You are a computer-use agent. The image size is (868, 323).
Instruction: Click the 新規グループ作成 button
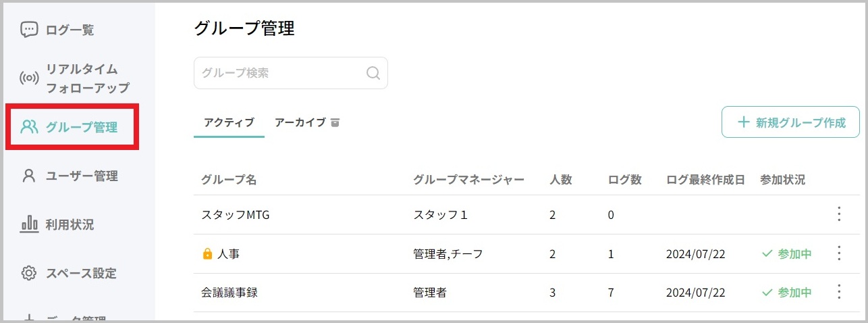[x=790, y=122]
